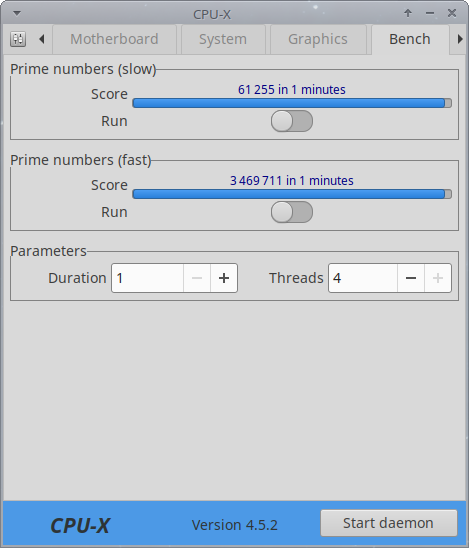Click the 'Prime numbers (slow)' heading

point(83,69)
